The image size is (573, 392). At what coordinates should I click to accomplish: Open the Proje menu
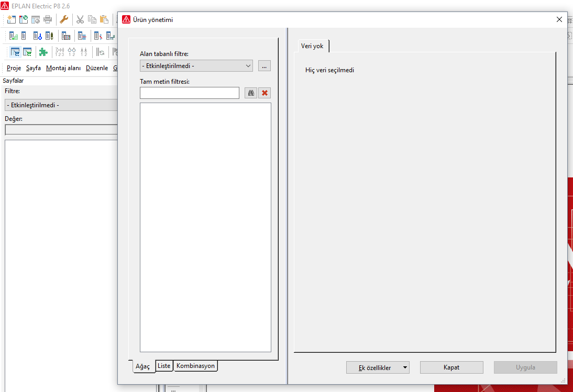[x=14, y=68]
